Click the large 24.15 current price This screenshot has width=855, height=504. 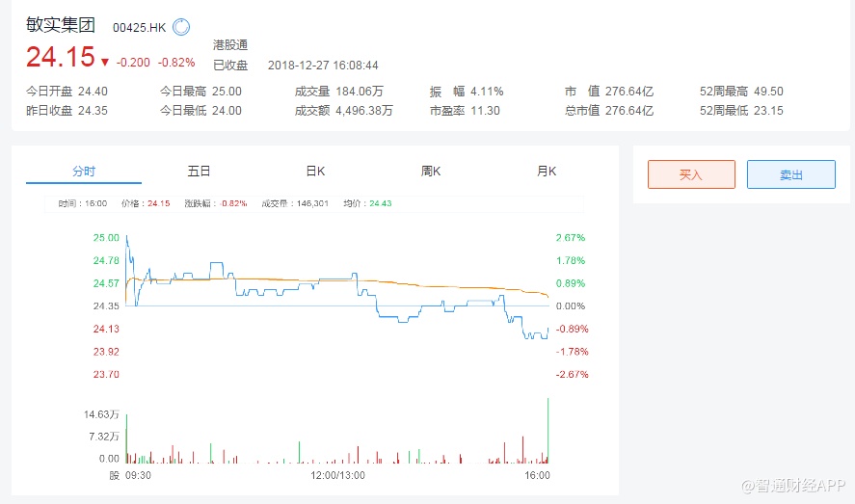58,58
